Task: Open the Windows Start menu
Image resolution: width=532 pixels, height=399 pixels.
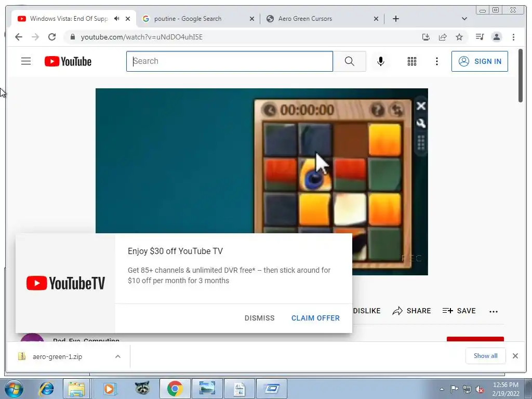Action: pos(14,389)
